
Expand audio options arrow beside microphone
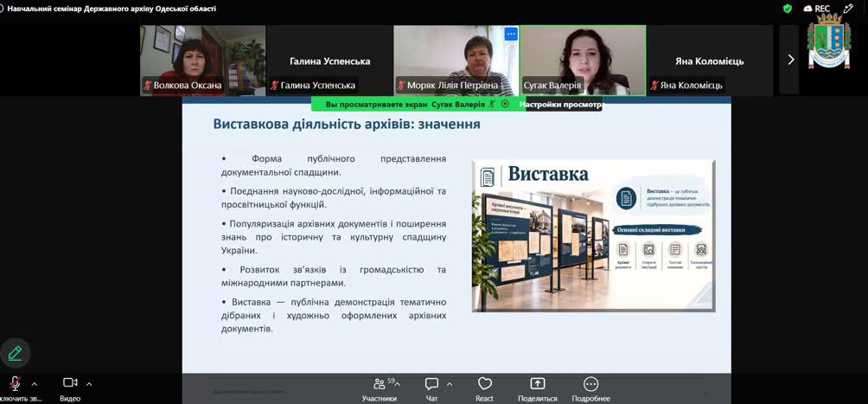coord(35,383)
